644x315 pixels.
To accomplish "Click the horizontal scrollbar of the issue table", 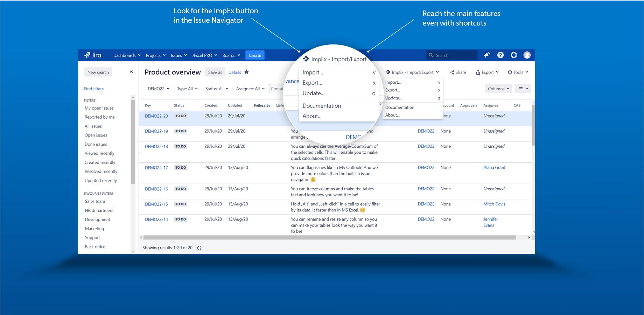I will (x=329, y=238).
